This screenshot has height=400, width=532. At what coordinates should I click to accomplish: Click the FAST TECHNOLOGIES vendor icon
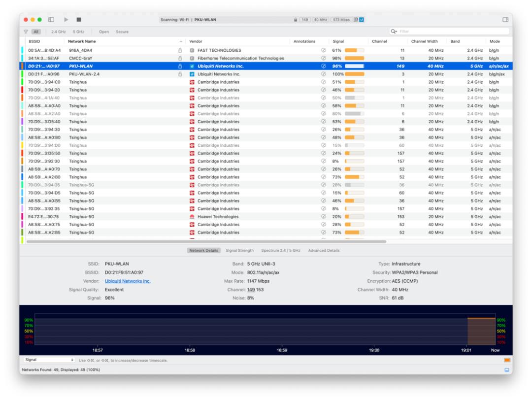(x=192, y=50)
